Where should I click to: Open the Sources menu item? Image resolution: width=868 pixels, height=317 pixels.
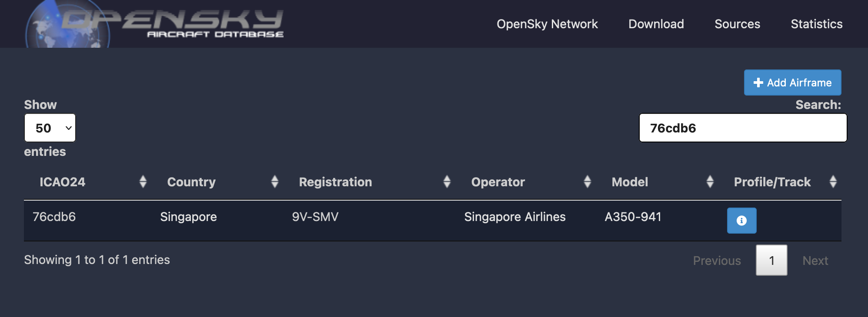(x=737, y=24)
